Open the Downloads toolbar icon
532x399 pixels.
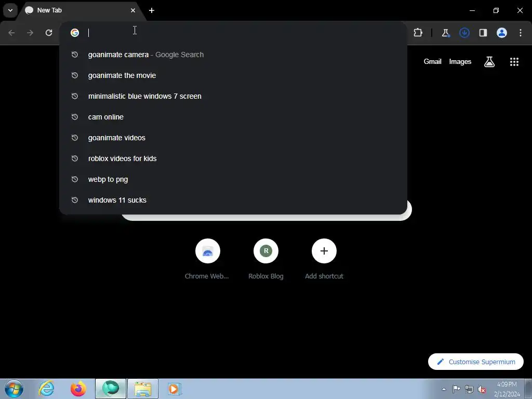tap(464, 33)
